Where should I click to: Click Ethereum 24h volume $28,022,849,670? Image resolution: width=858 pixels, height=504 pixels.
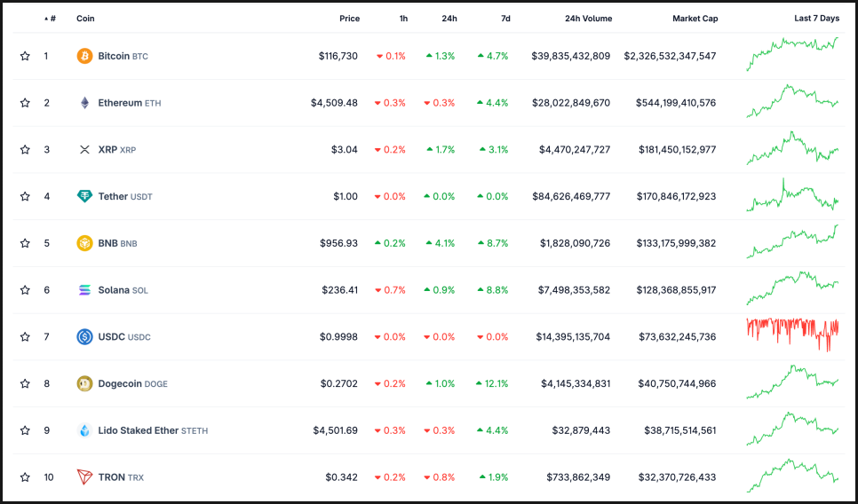tap(571, 103)
